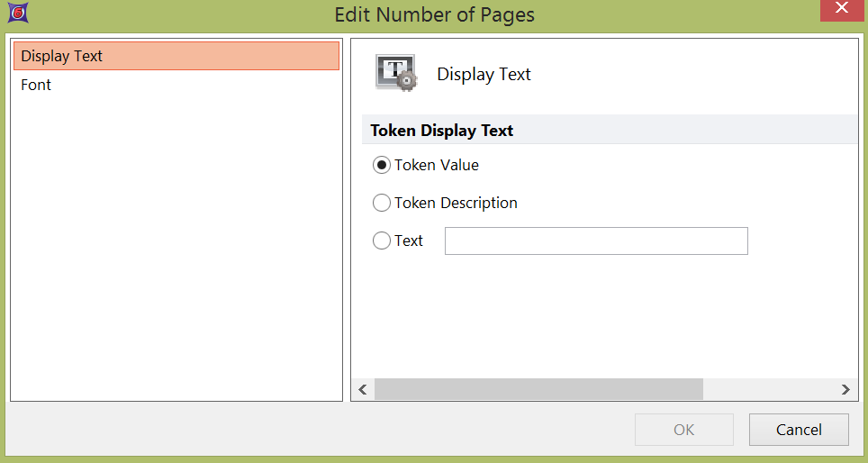The width and height of the screenshot is (868, 463).
Task: Click the horizontal scrollbar thumb
Action: tap(538, 389)
